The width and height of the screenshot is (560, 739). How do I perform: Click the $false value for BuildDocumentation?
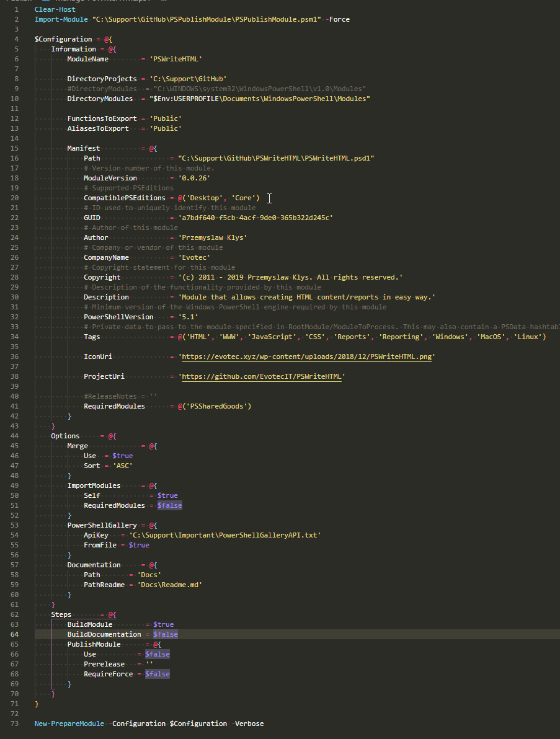pos(165,634)
